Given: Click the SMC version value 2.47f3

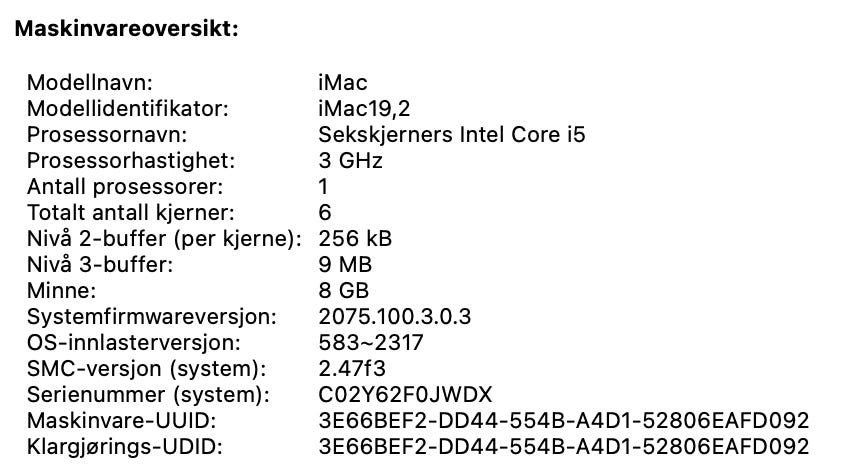Looking at the screenshot, I should click(352, 369).
